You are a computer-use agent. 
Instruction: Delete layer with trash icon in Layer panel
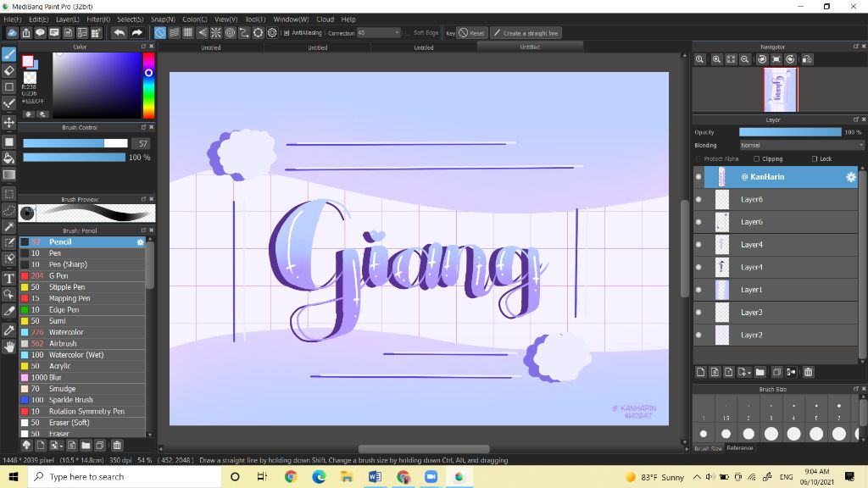coord(808,373)
